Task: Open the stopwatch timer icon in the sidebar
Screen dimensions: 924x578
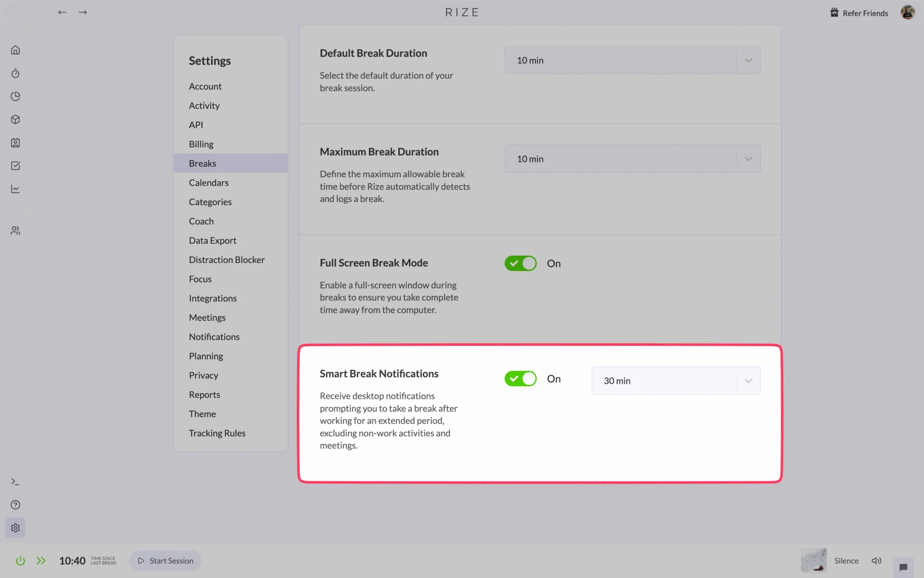Action: pyautogui.click(x=15, y=73)
